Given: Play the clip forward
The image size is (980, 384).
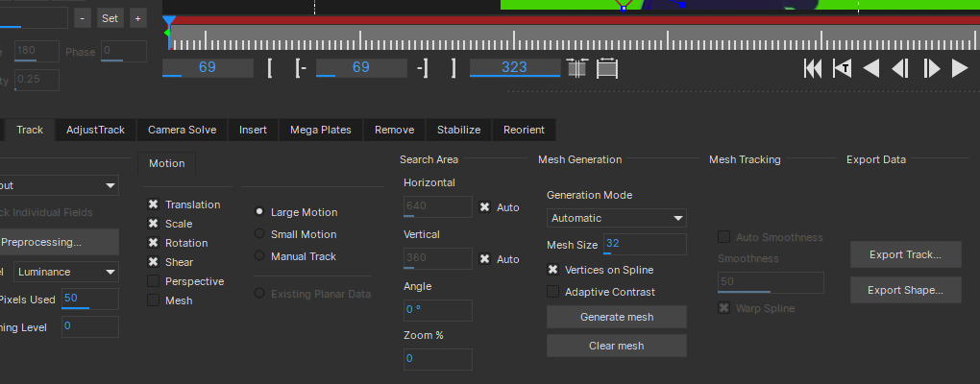Looking at the screenshot, I should pyautogui.click(x=959, y=68).
